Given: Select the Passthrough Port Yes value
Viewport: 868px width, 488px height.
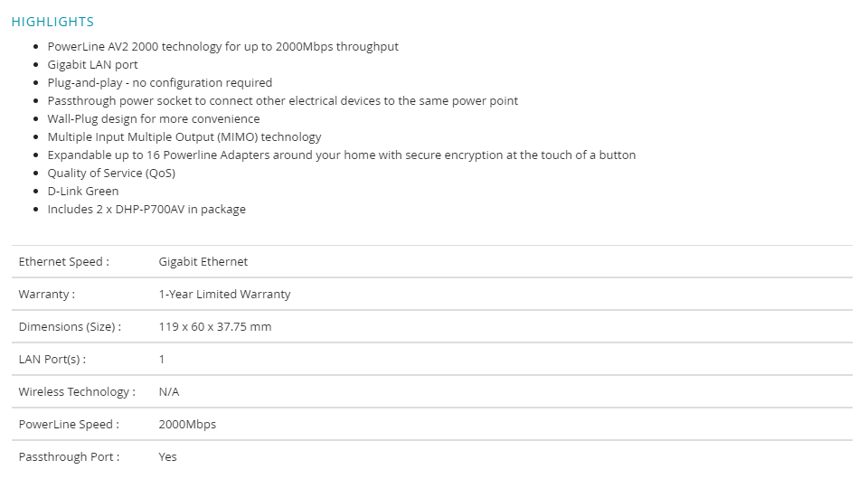Looking at the screenshot, I should click(x=168, y=457).
